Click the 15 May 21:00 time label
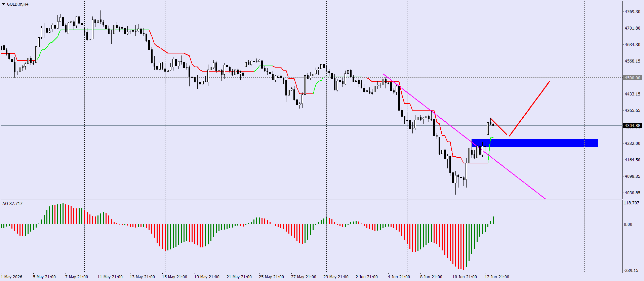The image size is (644, 281). pyautogui.click(x=174, y=277)
